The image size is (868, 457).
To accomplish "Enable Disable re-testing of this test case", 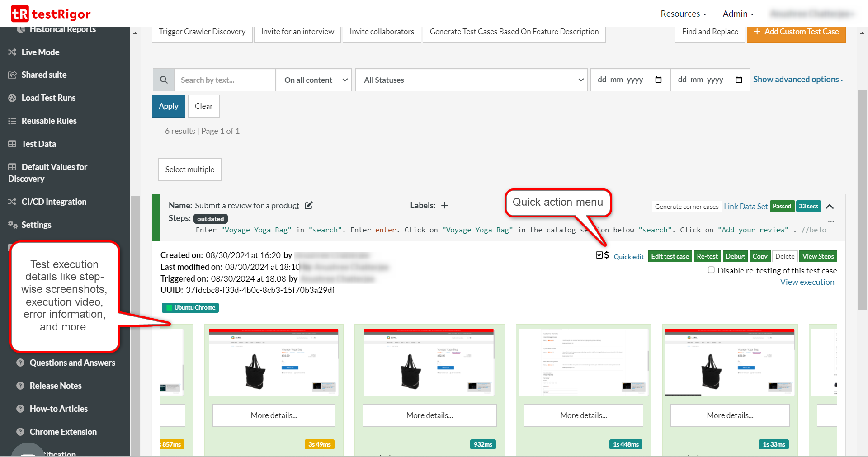I will tap(711, 270).
